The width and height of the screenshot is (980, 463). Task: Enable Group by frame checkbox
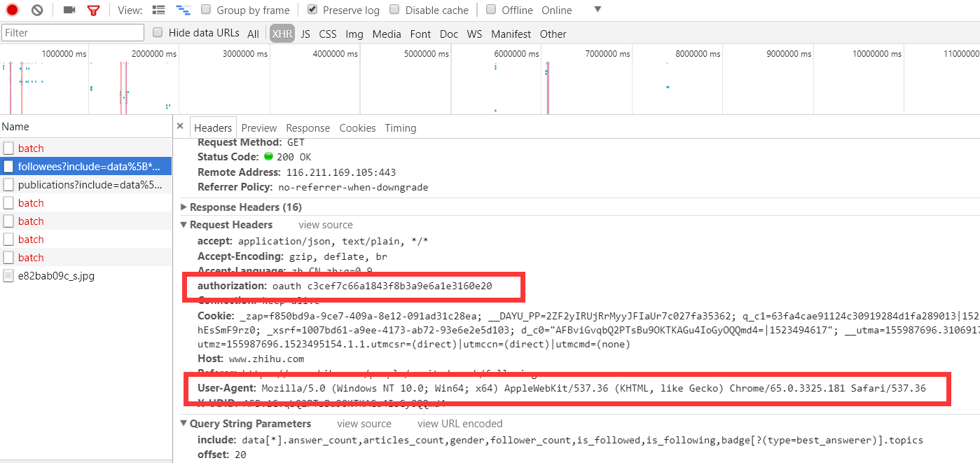206,10
